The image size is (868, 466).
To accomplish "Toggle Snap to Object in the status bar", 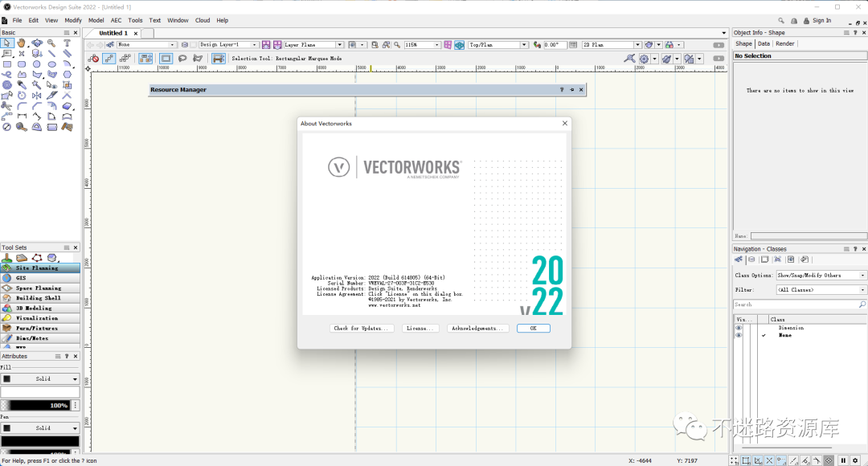I will tap(746, 460).
